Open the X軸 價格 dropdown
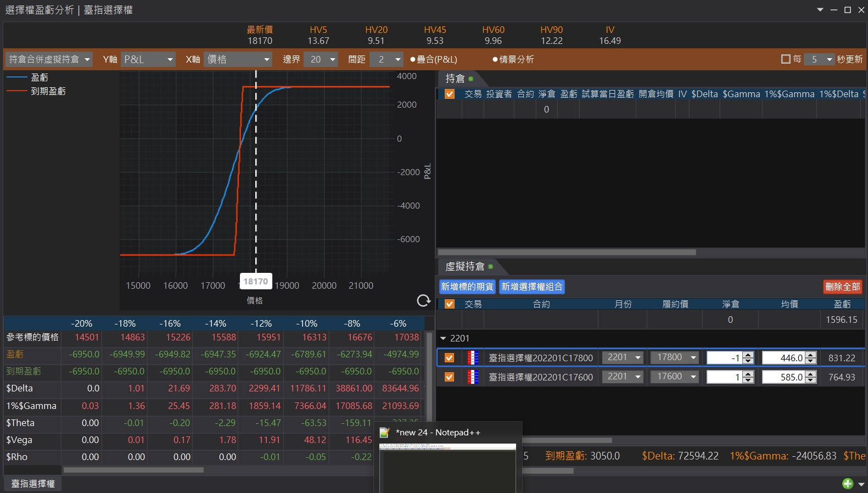This screenshot has height=493, width=868. point(238,59)
